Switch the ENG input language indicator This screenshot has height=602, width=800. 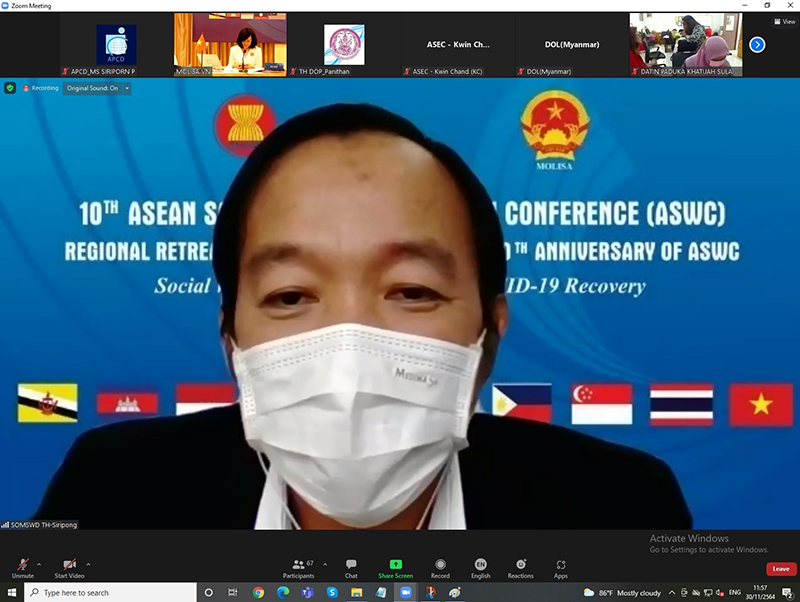pos(735,592)
